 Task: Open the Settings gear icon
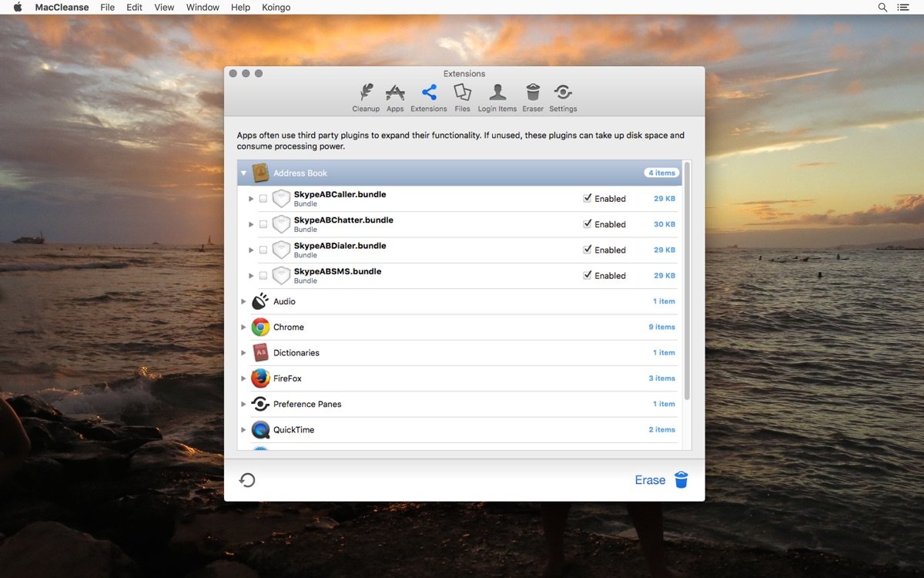click(x=563, y=94)
